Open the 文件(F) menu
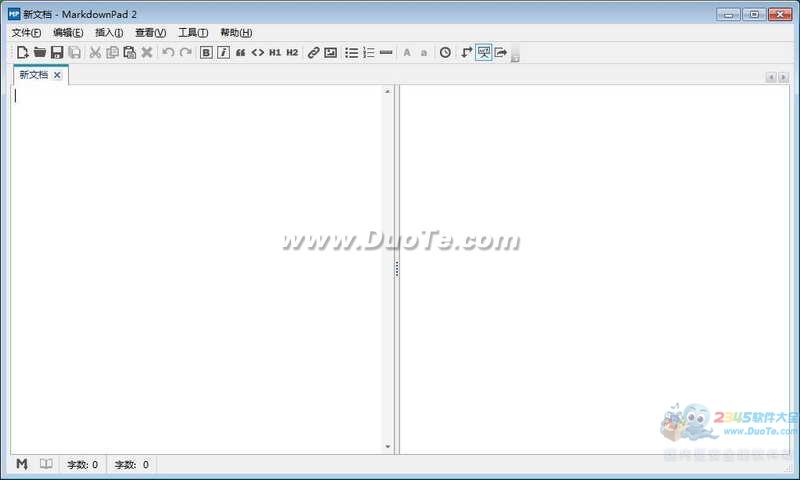 [27, 33]
